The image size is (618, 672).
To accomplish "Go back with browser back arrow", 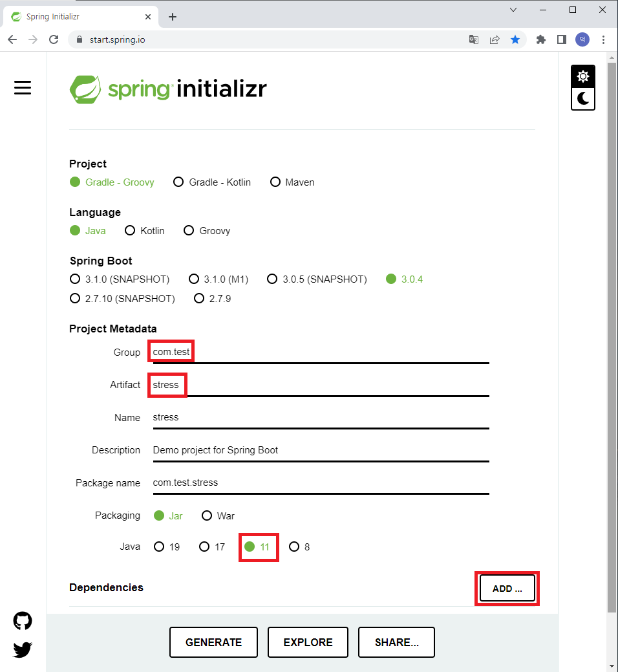I will pos(12,39).
